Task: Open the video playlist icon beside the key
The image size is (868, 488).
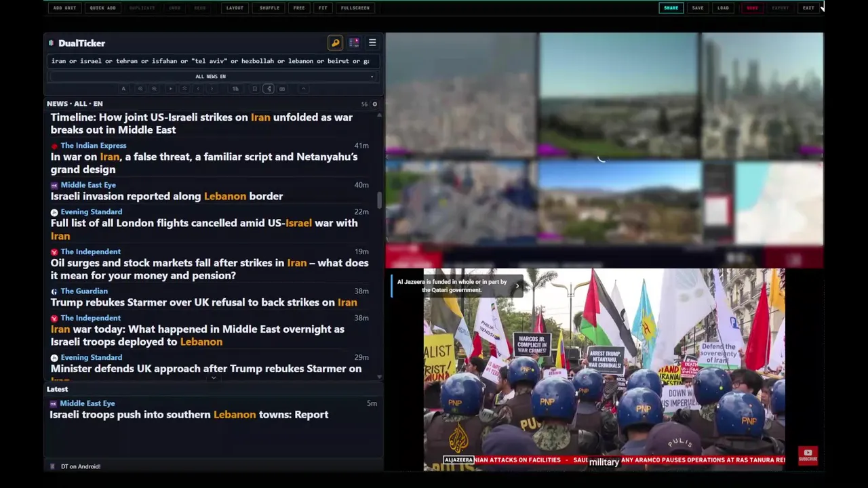Action: tap(354, 43)
